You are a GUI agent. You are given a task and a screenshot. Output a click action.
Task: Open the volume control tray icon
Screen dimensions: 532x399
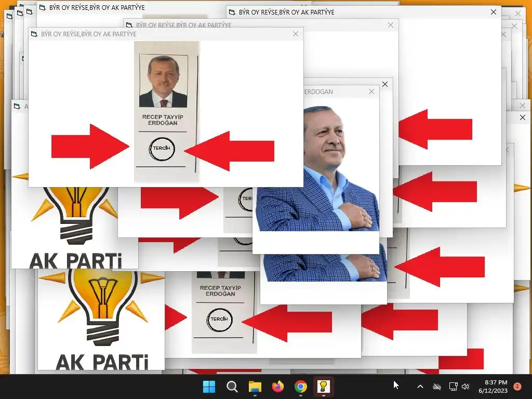point(465,387)
